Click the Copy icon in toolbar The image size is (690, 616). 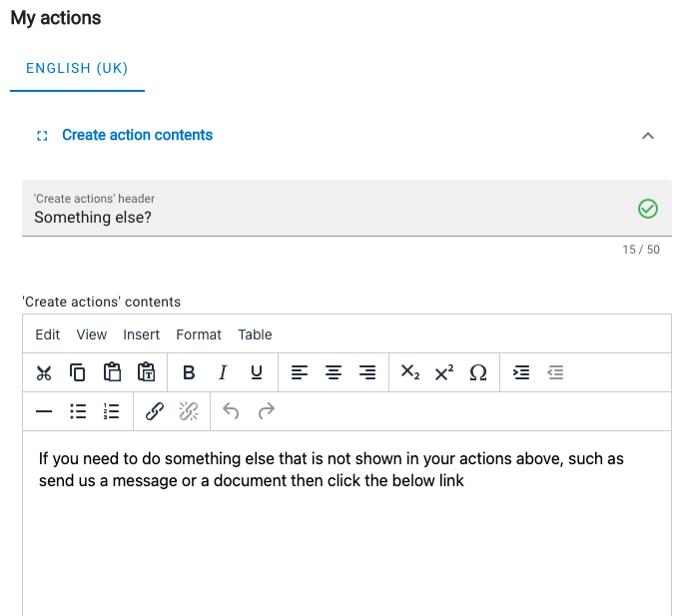(78, 372)
